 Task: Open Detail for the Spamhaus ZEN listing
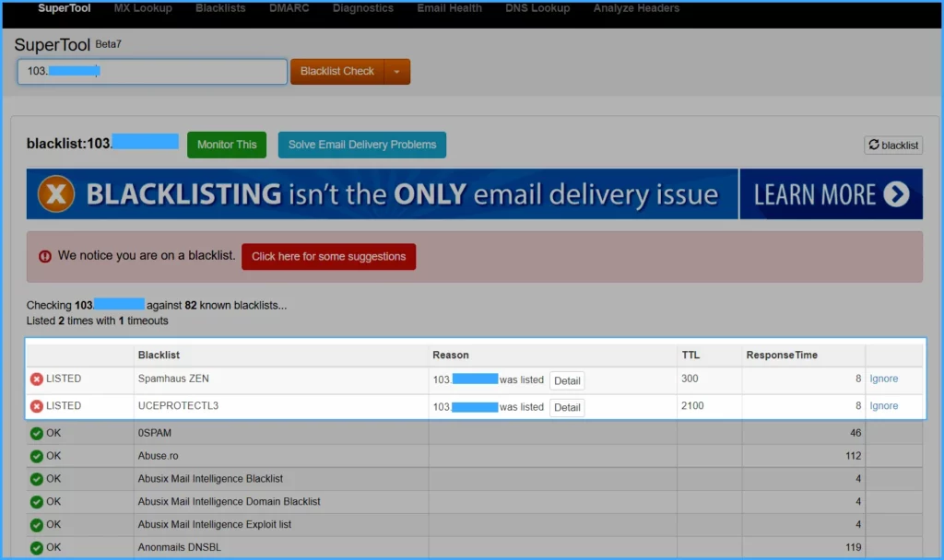pyautogui.click(x=567, y=380)
